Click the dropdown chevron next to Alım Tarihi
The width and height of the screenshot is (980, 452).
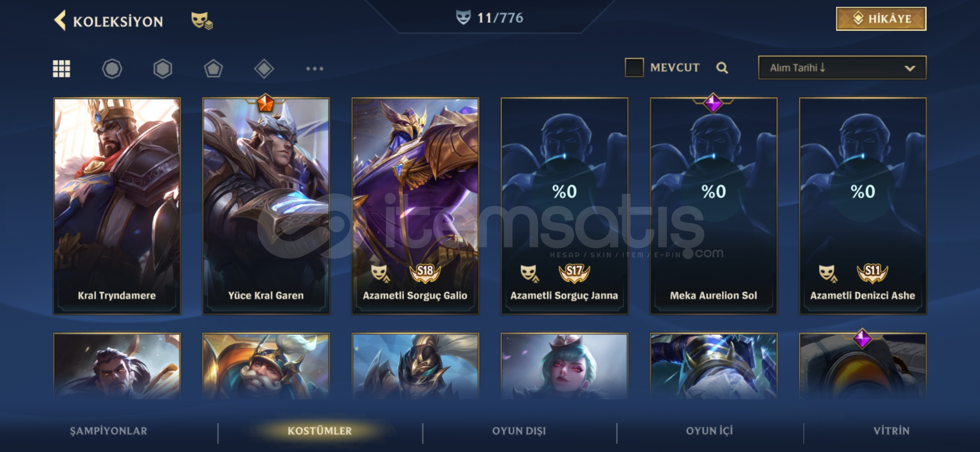pyautogui.click(x=910, y=68)
